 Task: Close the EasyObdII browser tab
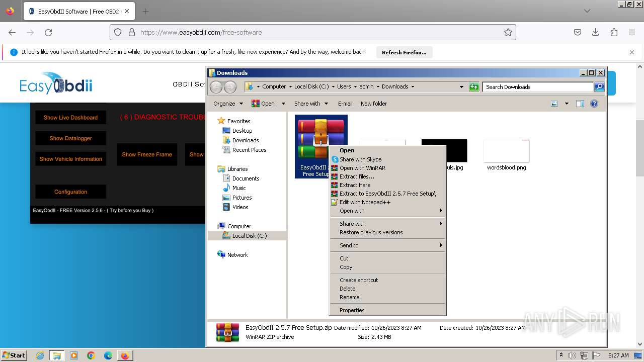pos(126,11)
